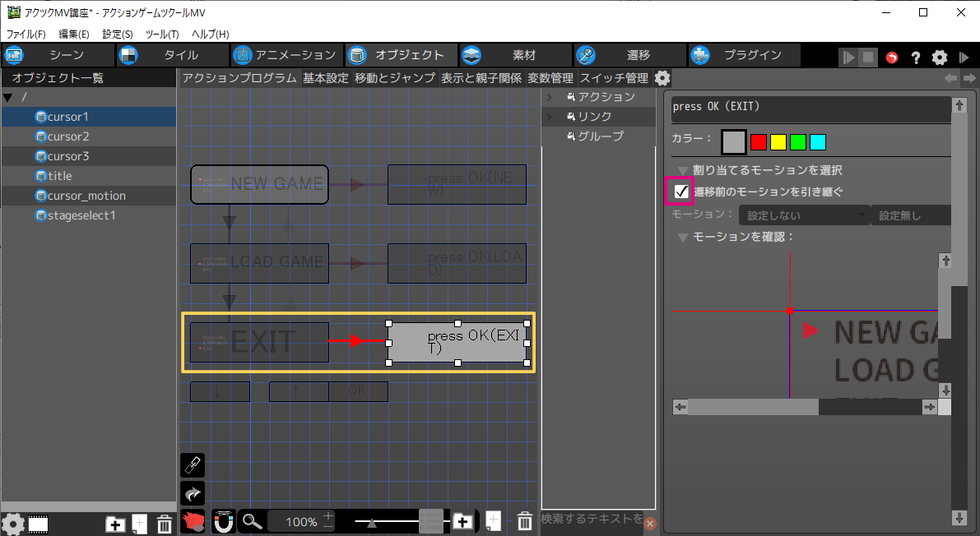Collapse the 割り当てるモーションを選択 section
The height and width of the screenshot is (536, 980).
[x=682, y=170]
